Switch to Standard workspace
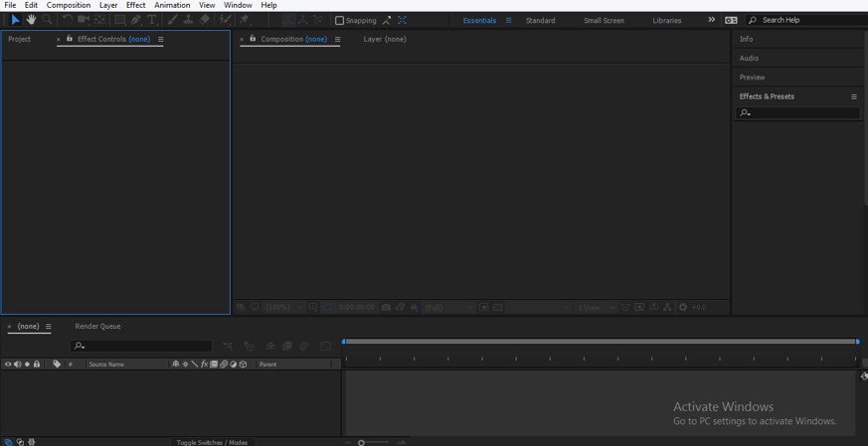 540,21
